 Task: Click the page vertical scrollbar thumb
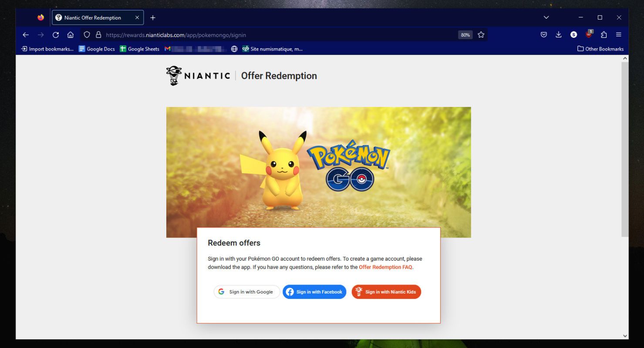point(625,149)
